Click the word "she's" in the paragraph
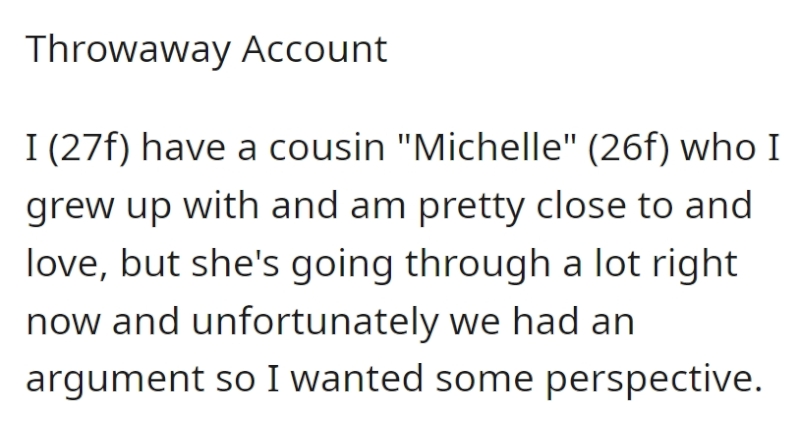Screen dimensions: 800x423 (235, 263)
